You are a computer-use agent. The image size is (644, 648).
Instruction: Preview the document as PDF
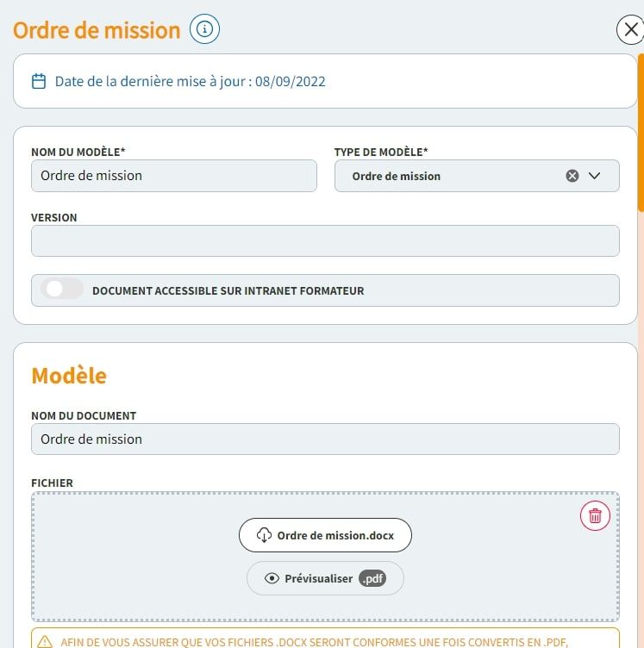point(324,578)
